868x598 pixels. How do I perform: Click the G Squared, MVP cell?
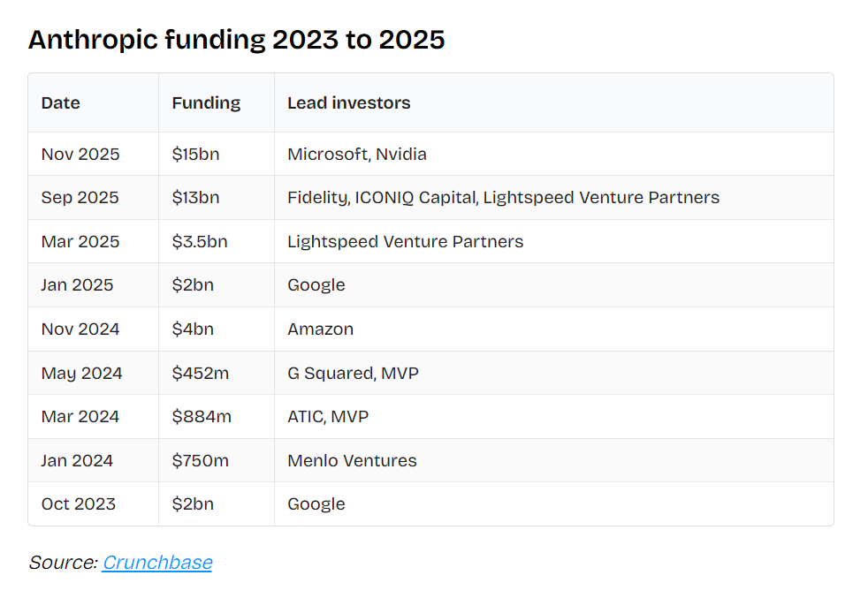click(x=353, y=373)
